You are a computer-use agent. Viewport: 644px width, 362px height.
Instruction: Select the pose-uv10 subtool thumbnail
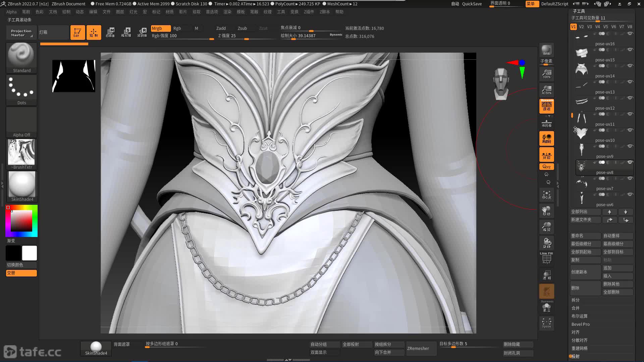click(582, 134)
